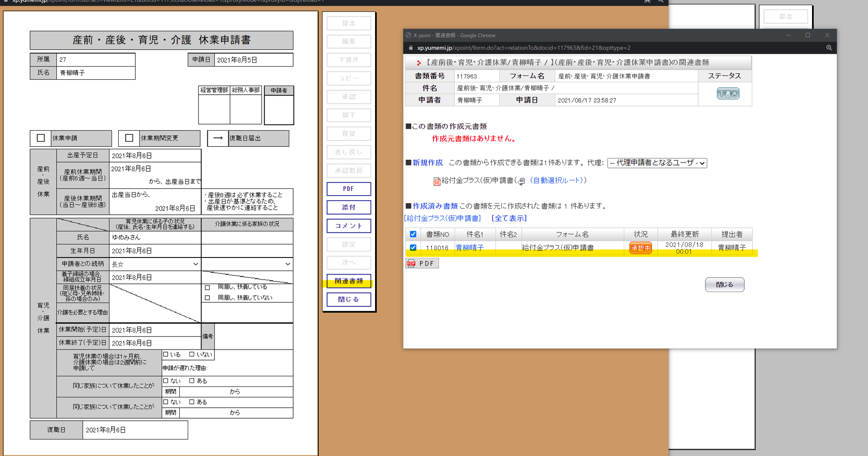Click the padlock icon in popup address bar
This screenshot has height=456, width=868.
410,48
